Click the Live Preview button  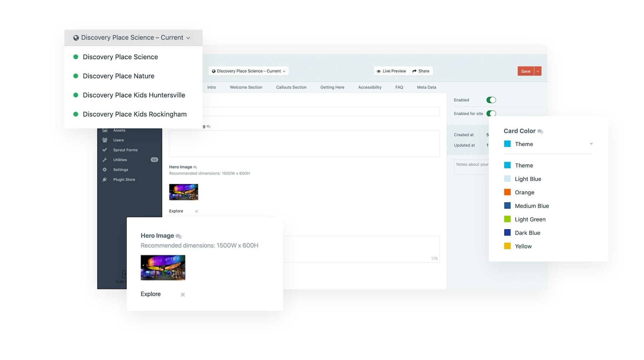click(x=391, y=71)
